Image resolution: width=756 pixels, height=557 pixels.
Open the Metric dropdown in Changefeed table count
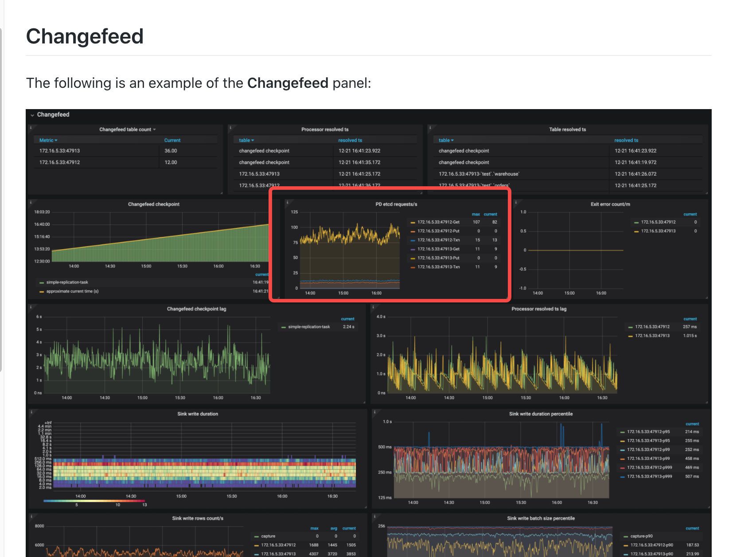tap(48, 140)
